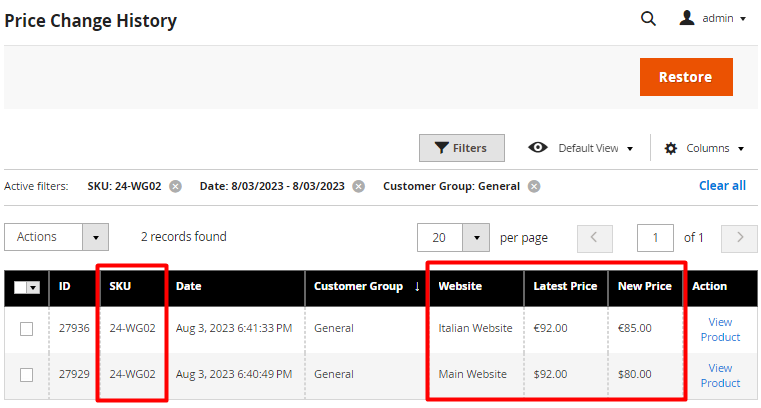Select the checkbox for record 27936

(x=27, y=329)
